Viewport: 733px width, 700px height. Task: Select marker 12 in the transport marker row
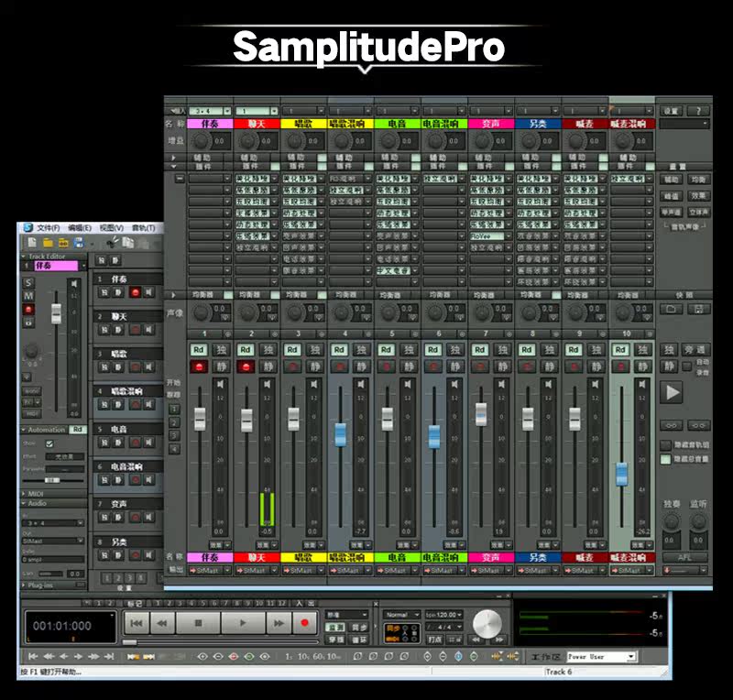click(x=281, y=603)
